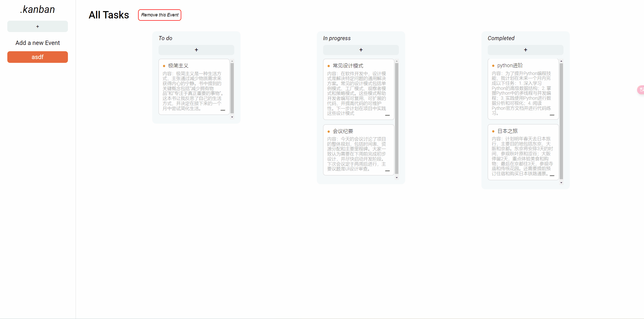
Task: Click the plus icon under .kanban logo
Action: (37, 26)
